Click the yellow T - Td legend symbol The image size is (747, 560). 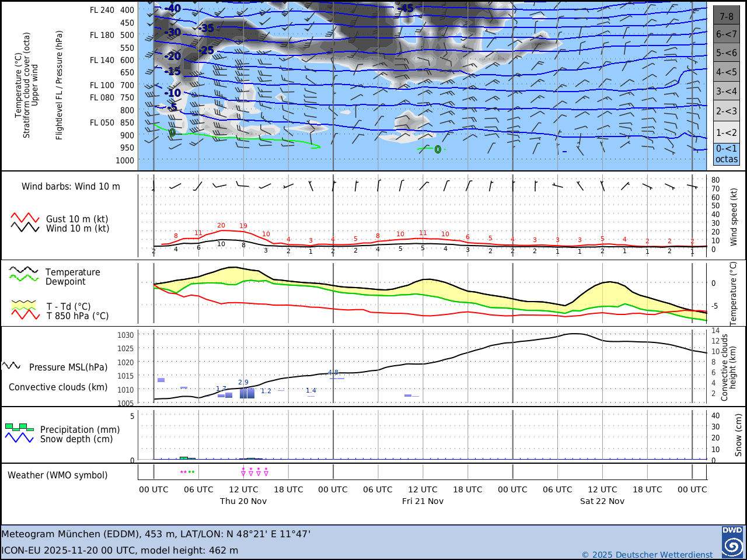click(x=24, y=304)
